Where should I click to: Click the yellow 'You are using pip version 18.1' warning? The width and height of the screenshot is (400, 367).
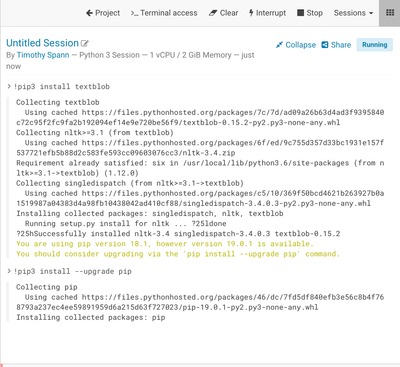click(x=165, y=244)
